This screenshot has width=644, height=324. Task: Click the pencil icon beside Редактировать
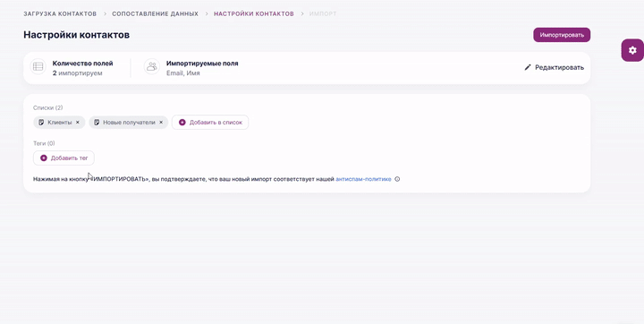click(x=528, y=67)
